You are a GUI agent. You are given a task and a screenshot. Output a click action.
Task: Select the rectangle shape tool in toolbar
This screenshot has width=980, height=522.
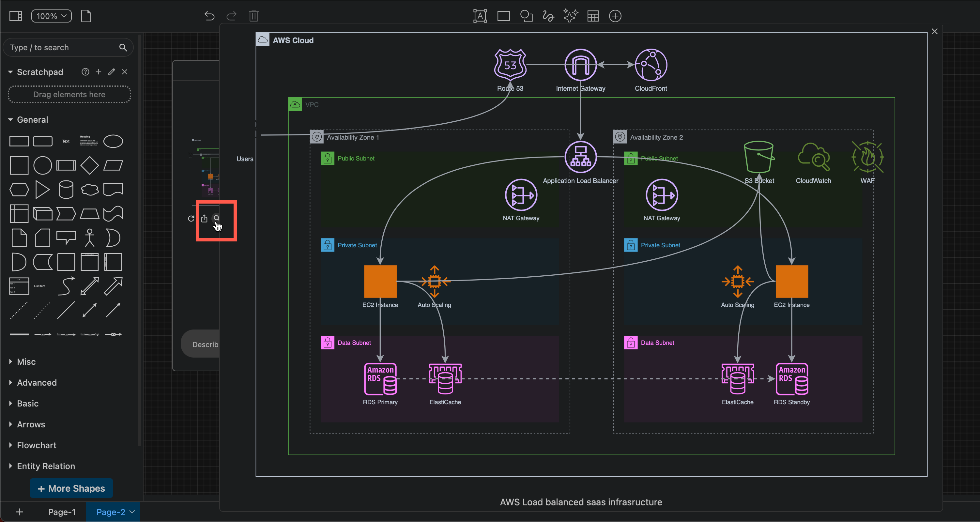[503, 16]
